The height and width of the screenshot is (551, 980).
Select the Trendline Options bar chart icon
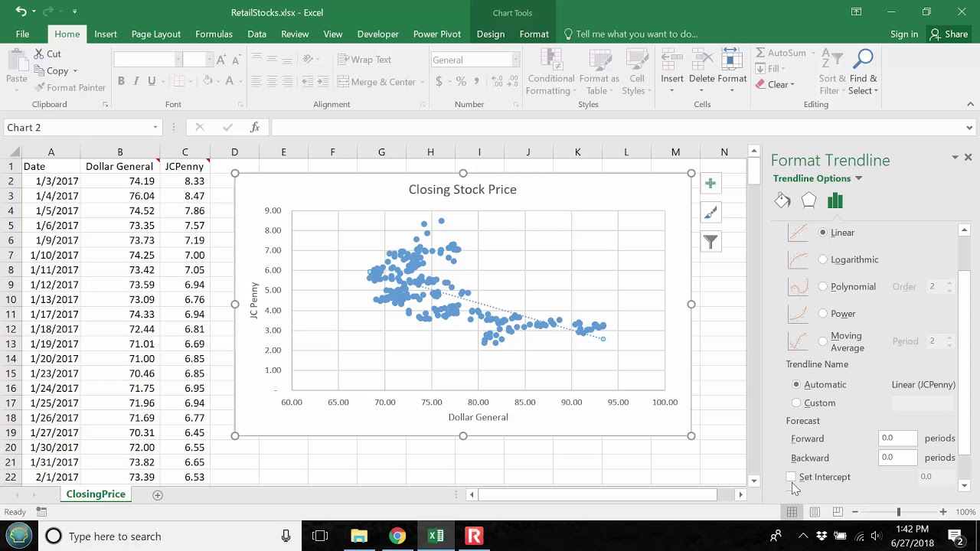835,201
